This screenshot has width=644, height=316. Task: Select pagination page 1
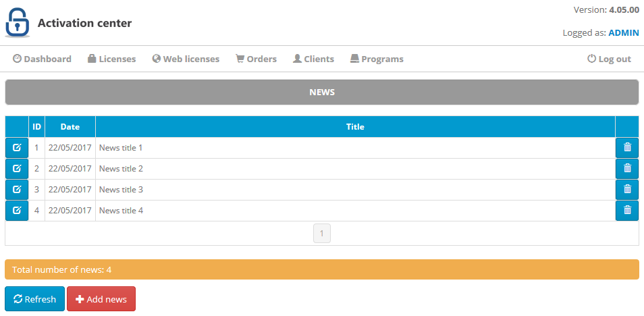(322, 234)
